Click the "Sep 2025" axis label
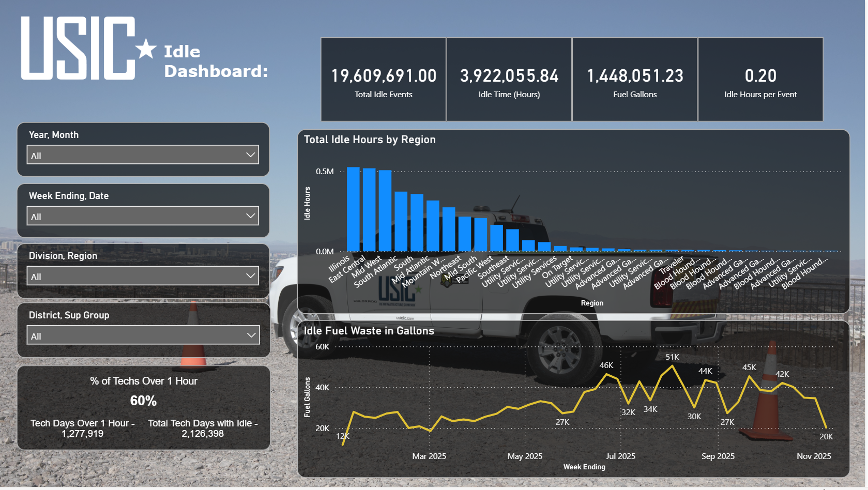Image resolution: width=868 pixels, height=490 pixels. click(x=718, y=456)
